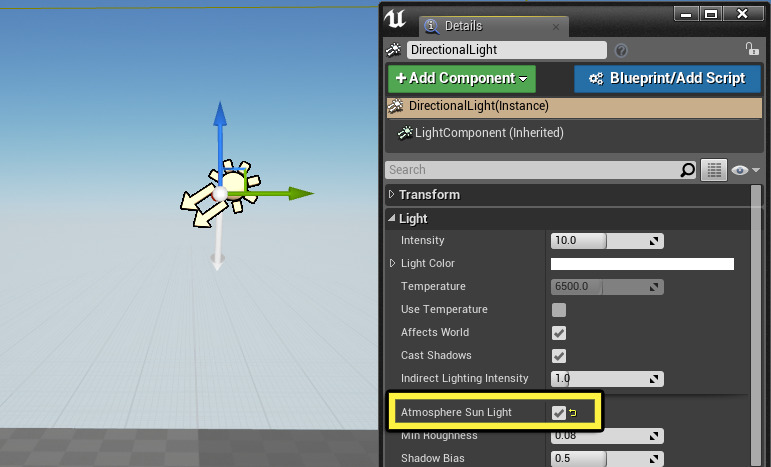Viewport: 771px width, 467px height.
Task: Expand the Light Color property
Action: click(x=392, y=263)
